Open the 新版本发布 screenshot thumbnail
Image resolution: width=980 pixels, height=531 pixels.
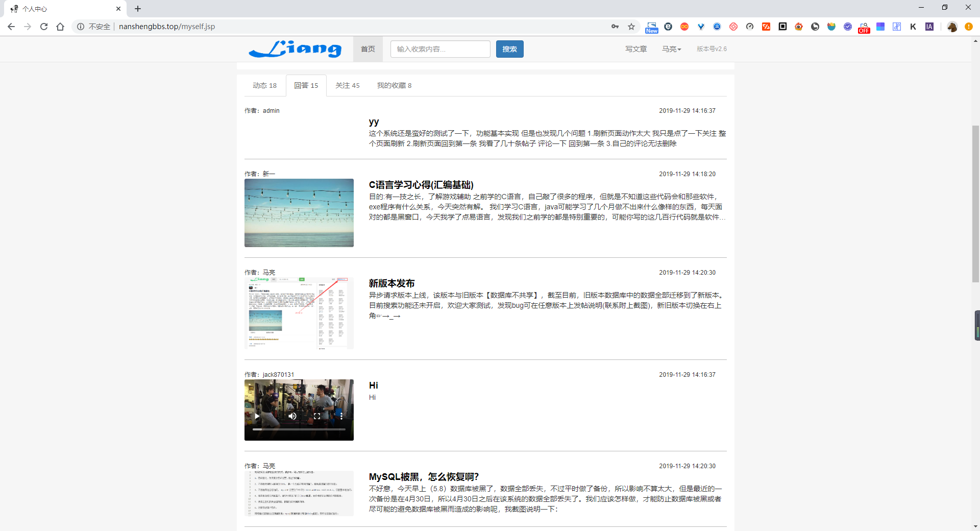(x=299, y=313)
